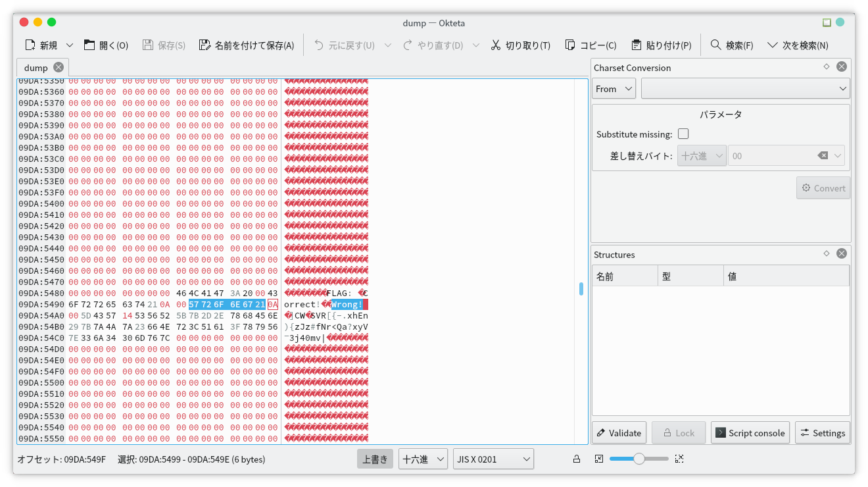Open the From direction dropdown
Image resolution: width=868 pixels, height=487 pixels.
click(x=614, y=88)
